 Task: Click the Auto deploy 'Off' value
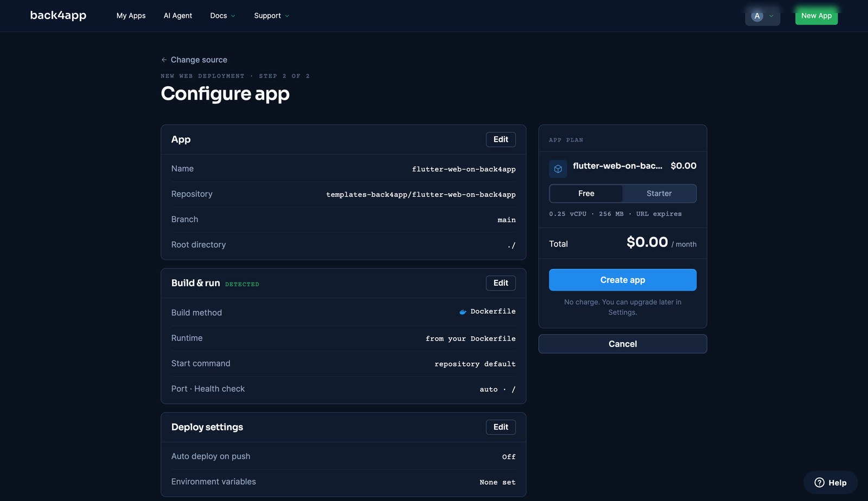point(509,457)
